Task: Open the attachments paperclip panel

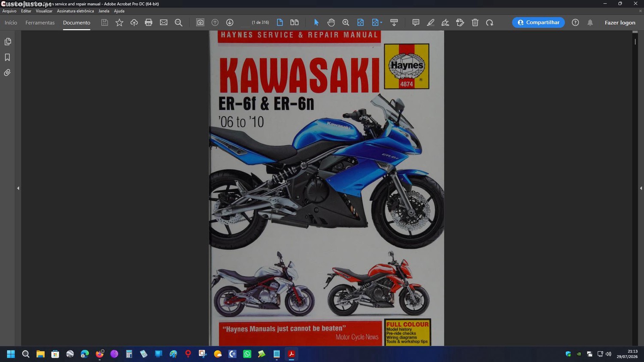Action: click(x=7, y=73)
